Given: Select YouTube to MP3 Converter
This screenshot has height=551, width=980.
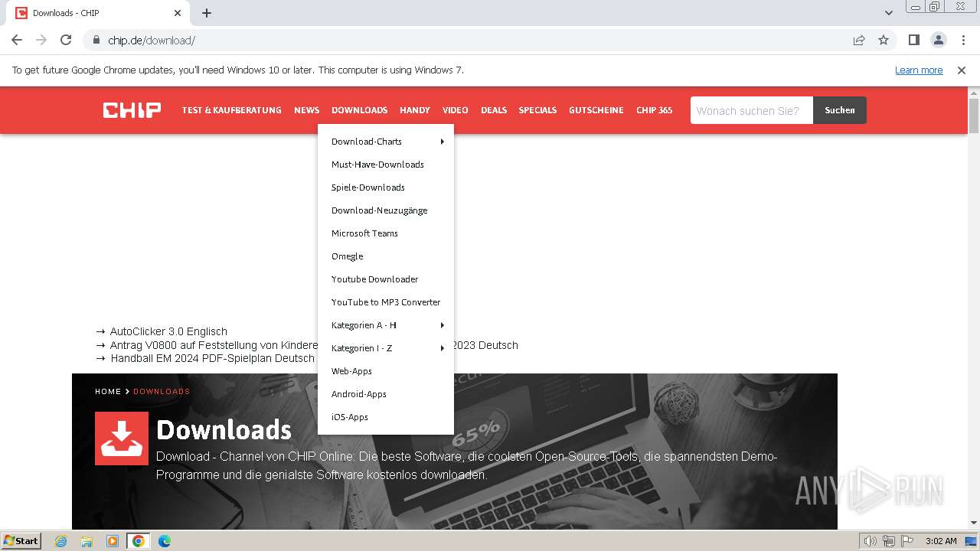Looking at the screenshot, I should pos(386,302).
